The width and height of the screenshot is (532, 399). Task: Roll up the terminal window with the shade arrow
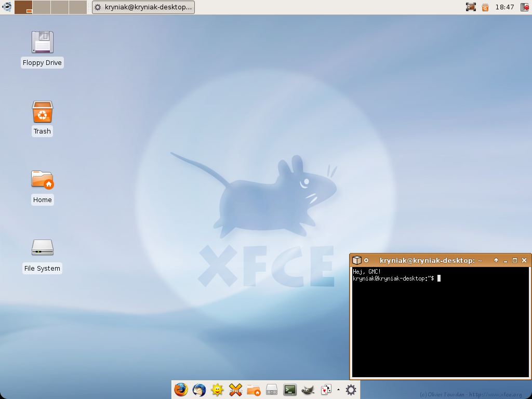tap(496, 260)
